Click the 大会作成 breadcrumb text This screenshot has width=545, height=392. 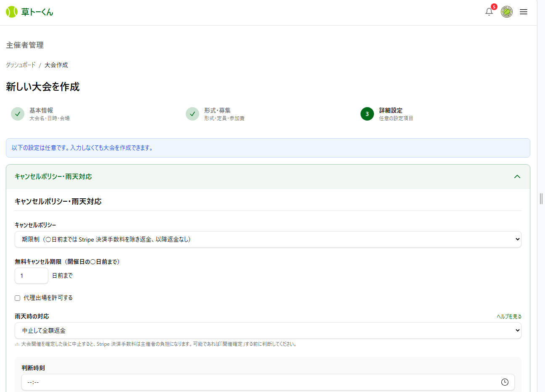pos(56,65)
